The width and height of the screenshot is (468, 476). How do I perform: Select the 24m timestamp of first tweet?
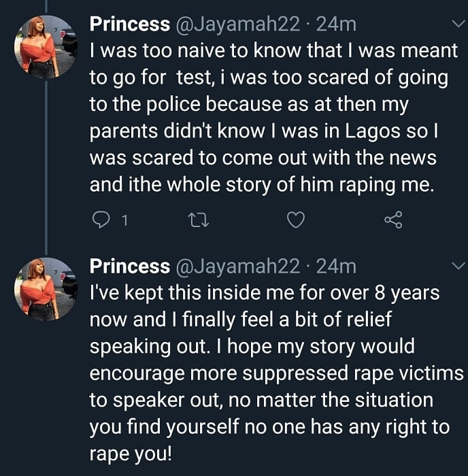coord(336,24)
